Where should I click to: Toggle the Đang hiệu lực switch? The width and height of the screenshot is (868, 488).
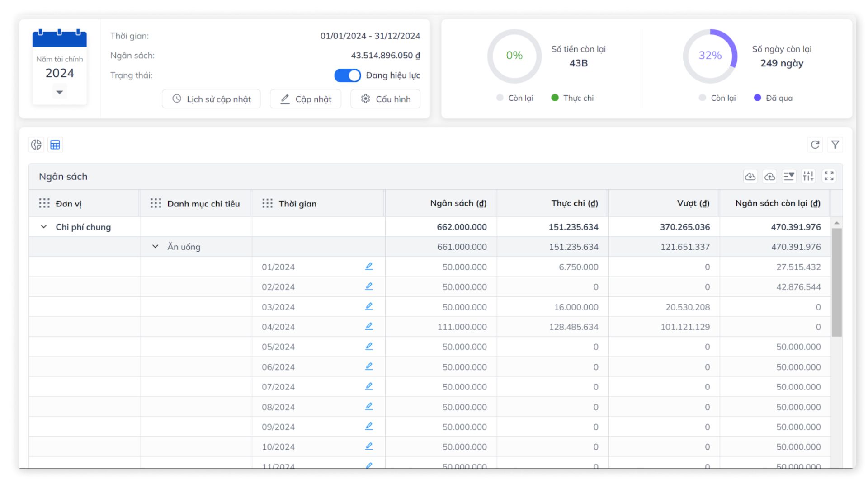coord(347,75)
